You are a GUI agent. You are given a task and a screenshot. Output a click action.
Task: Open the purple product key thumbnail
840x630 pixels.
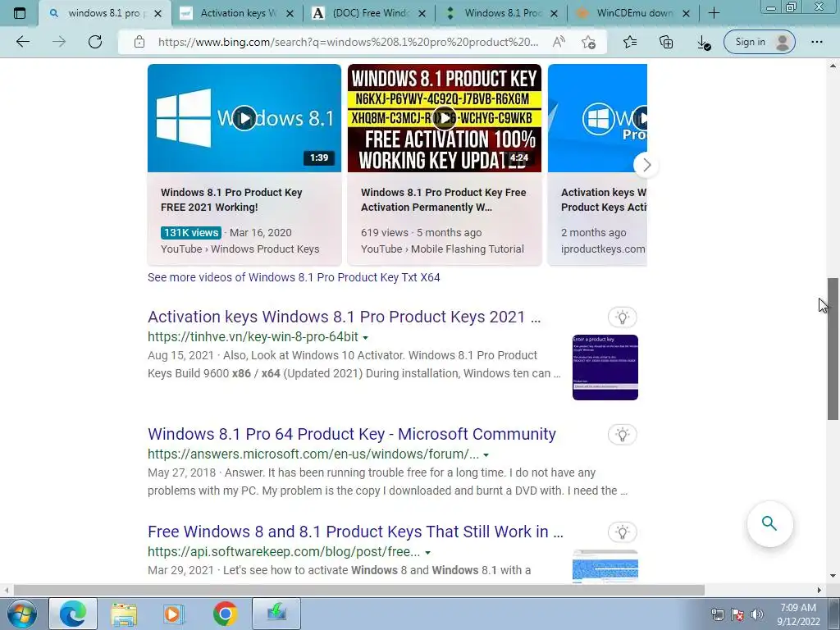point(605,367)
